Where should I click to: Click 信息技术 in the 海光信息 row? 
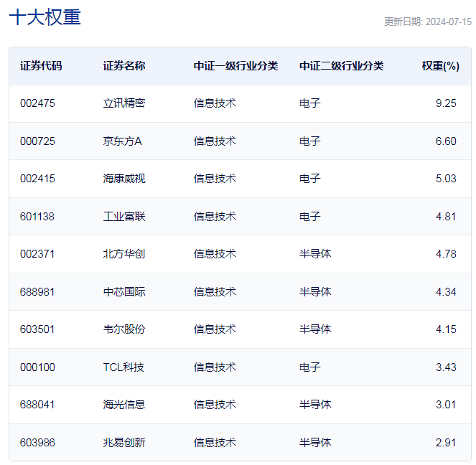point(215,405)
